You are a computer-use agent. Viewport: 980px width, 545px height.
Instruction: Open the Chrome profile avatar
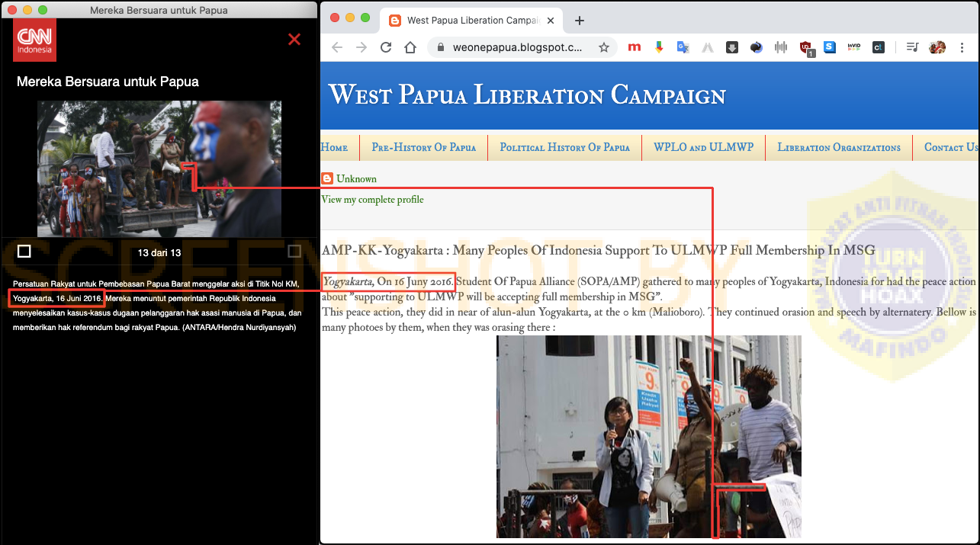click(x=937, y=47)
